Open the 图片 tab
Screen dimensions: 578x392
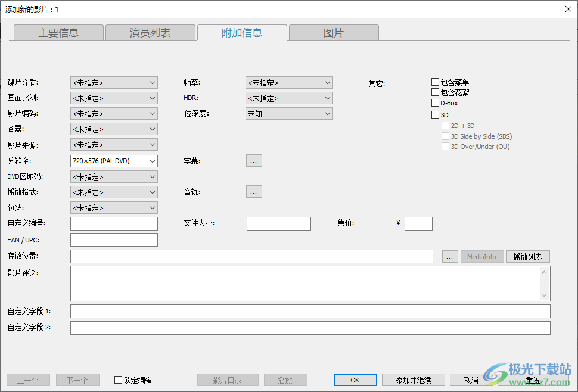click(333, 32)
